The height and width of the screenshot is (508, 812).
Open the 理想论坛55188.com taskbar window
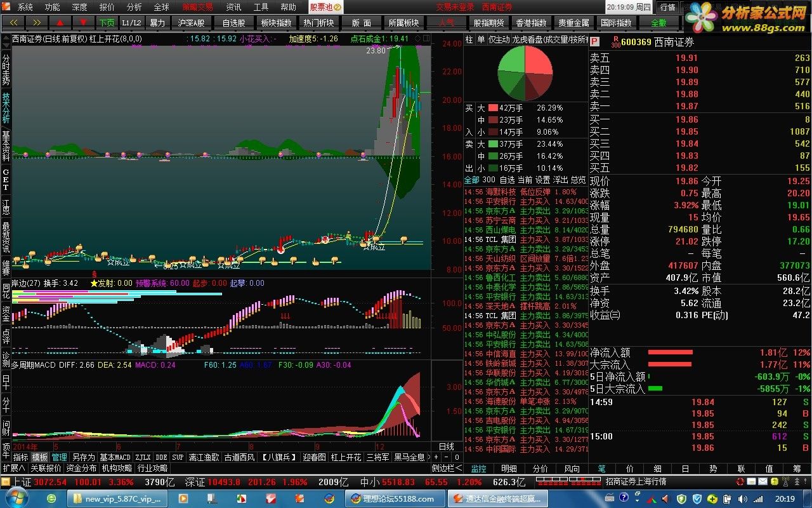pyautogui.click(x=395, y=498)
